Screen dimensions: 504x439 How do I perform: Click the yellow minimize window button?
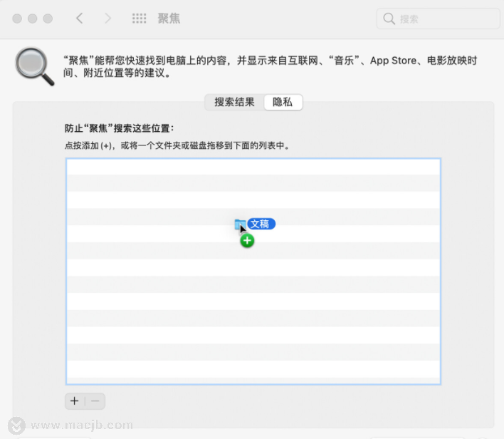tap(33, 19)
